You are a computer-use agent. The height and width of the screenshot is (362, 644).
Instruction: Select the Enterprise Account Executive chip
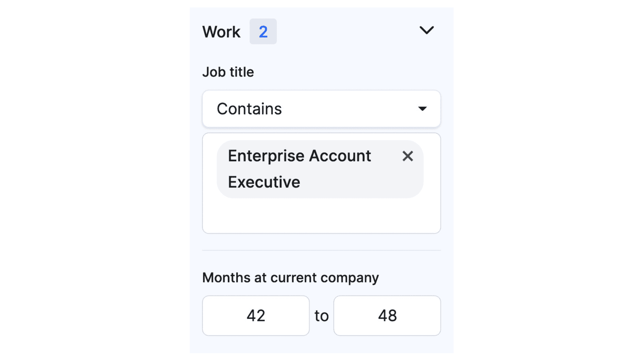tap(299, 168)
